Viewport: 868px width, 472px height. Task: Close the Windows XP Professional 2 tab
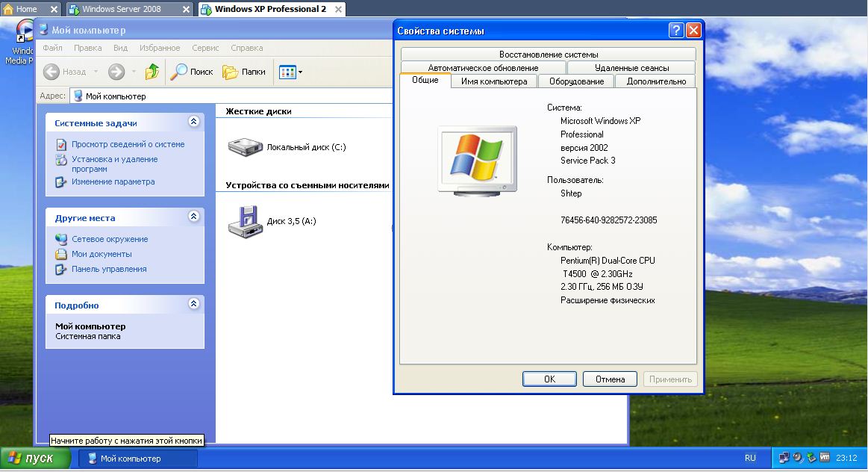point(338,10)
